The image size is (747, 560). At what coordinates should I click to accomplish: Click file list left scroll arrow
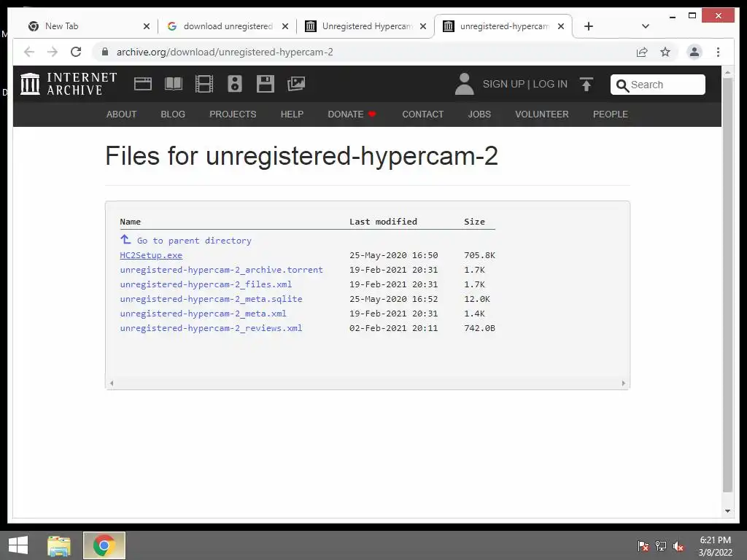coord(112,383)
